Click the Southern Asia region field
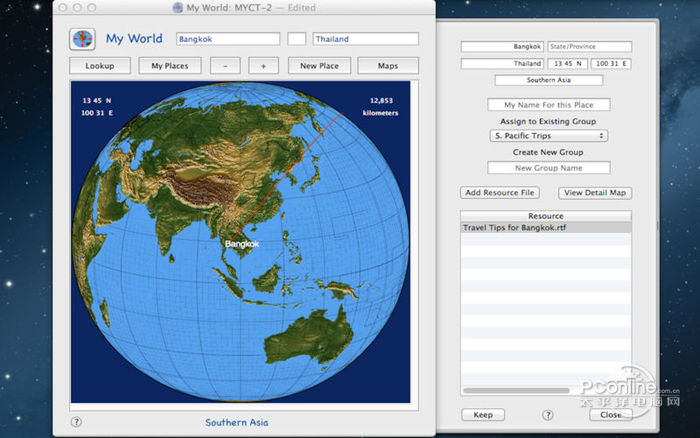Viewport: 700px width, 438px height. pos(549,80)
